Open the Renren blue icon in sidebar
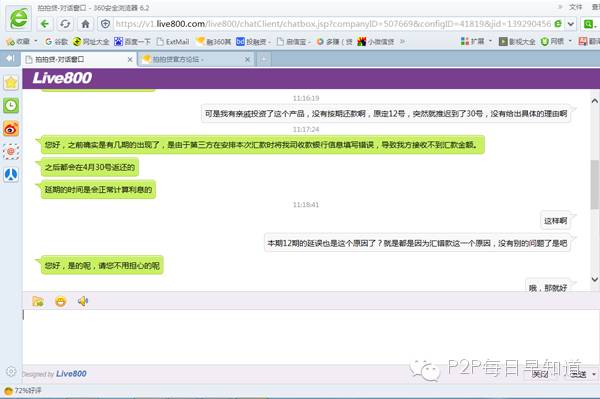Viewport: 600px width, 399px height. [11, 174]
